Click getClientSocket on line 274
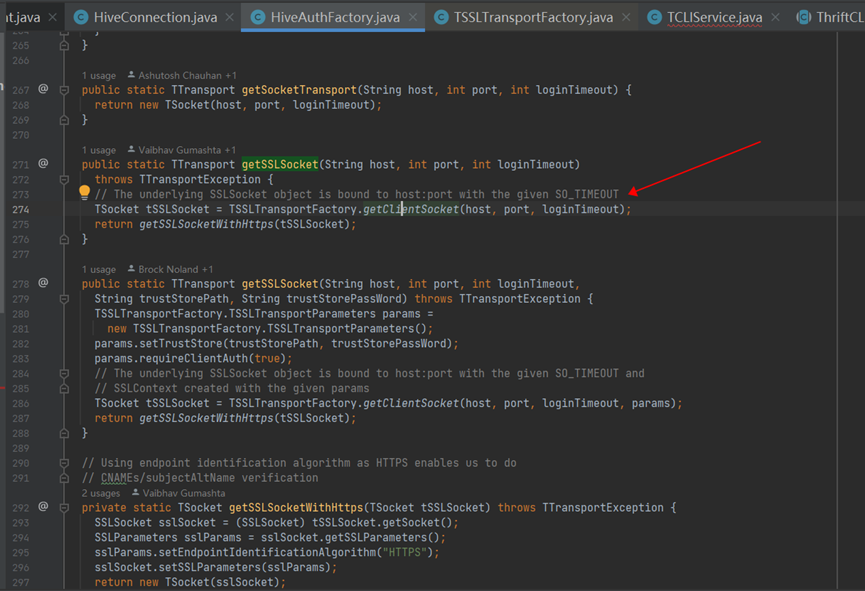This screenshot has width=865, height=591. 411,209
